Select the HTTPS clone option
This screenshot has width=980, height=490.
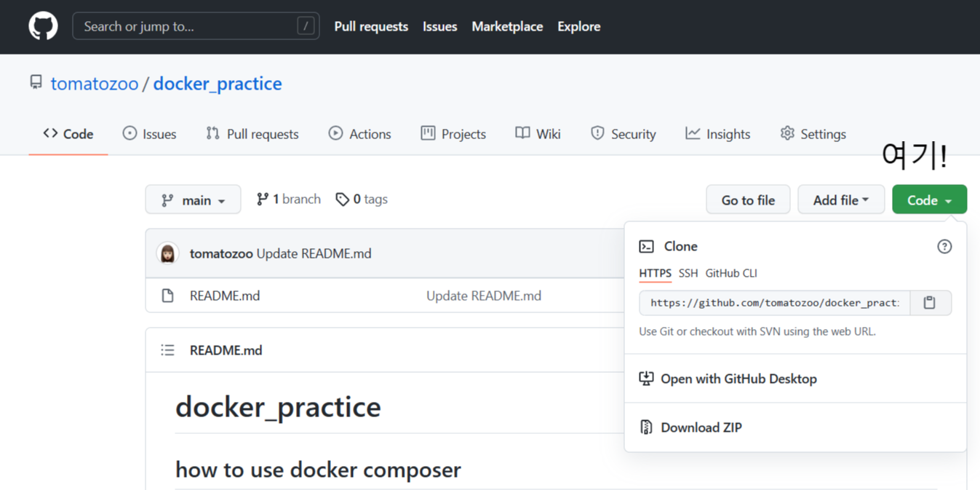tap(655, 273)
